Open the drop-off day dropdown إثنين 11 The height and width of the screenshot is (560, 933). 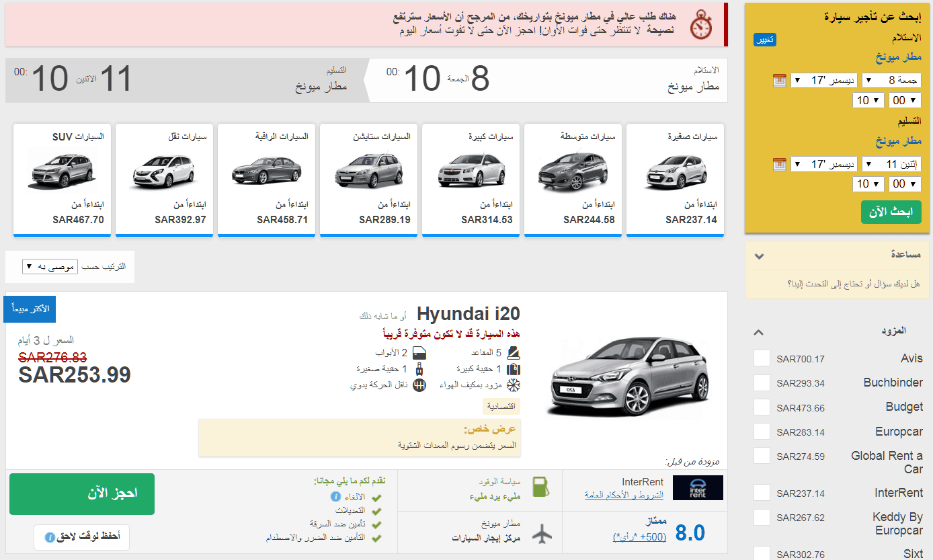pyautogui.click(x=892, y=164)
